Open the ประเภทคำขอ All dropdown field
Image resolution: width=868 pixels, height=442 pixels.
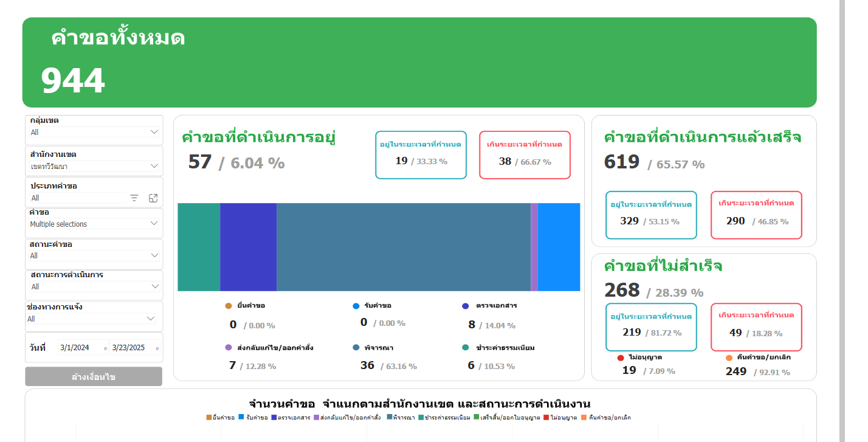[77, 198]
